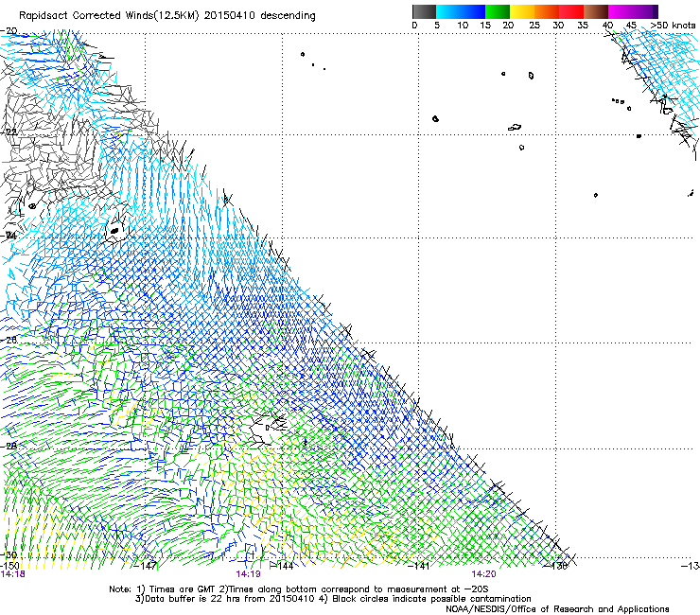700x615 pixels.
Task: Click the '-28' latitude axis label
Action: point(9,447)
